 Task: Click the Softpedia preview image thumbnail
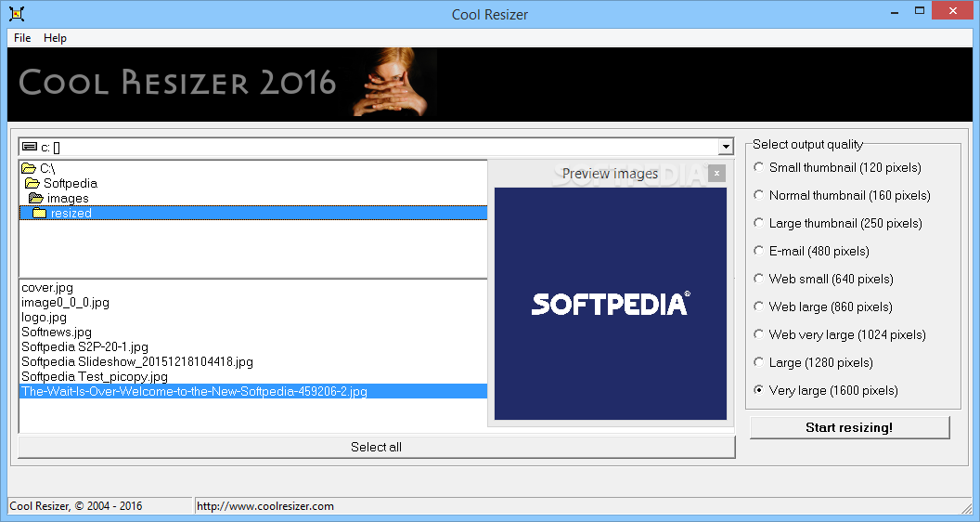tap(610, 304)
